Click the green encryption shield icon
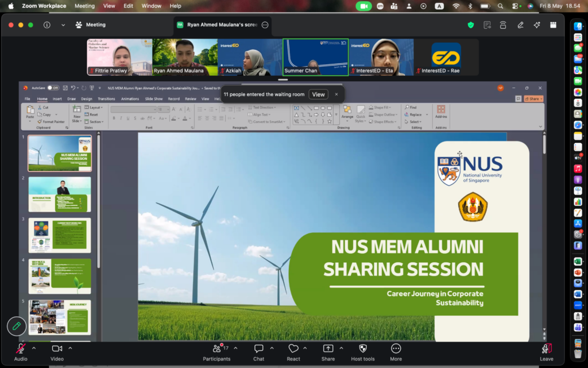Viewport: 588px width, 368px height. point(471,25)
